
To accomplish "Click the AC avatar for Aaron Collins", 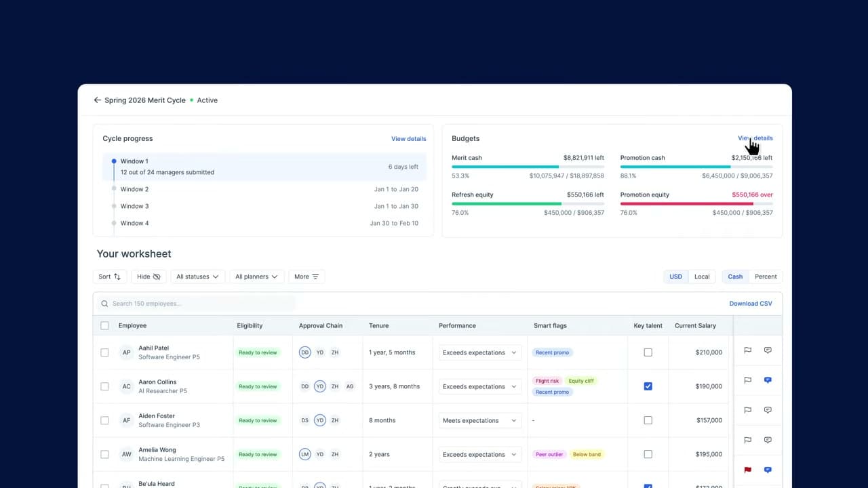I will pyautogui.click(x=126, y=386).
